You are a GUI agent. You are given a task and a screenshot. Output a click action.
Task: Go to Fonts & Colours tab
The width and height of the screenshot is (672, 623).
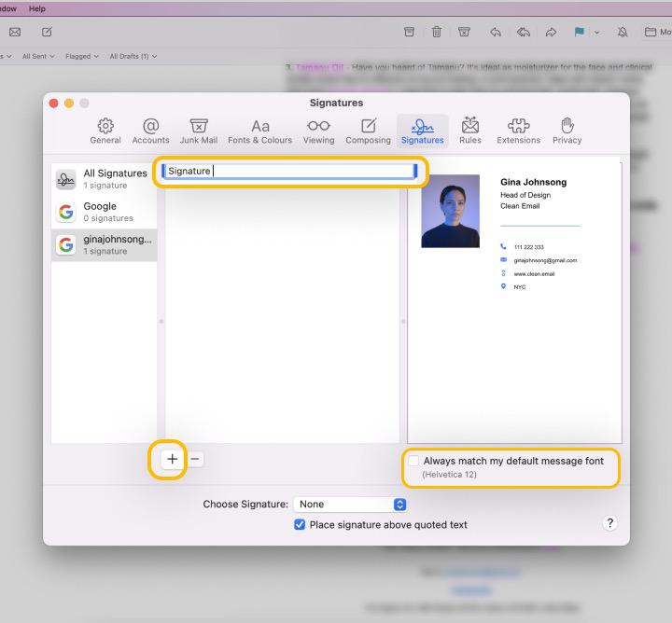point(259,131)
